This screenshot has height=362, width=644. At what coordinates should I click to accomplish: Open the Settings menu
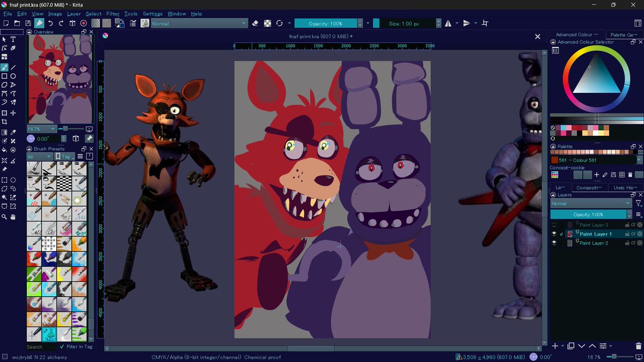[x=152, y=13]
